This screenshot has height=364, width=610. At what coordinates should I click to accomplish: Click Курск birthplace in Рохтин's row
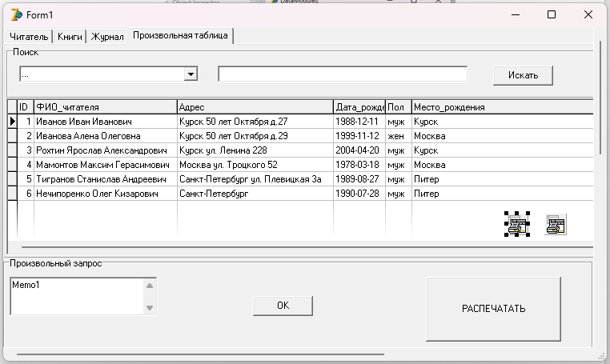coord(503,150)
